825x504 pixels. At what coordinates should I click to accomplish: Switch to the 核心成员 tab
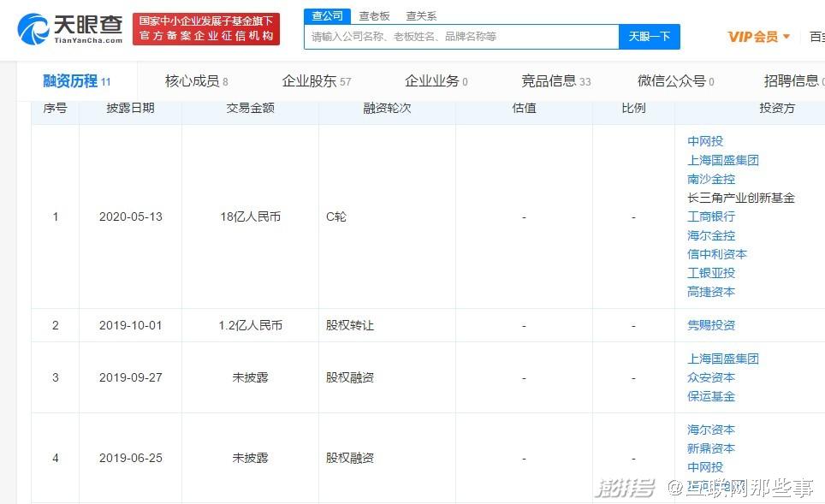point(196,81)
